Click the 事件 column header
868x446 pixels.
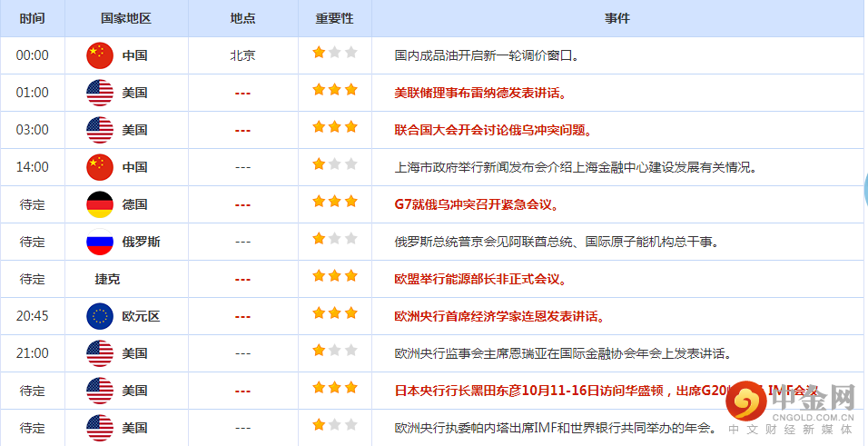tap(617, 18)
